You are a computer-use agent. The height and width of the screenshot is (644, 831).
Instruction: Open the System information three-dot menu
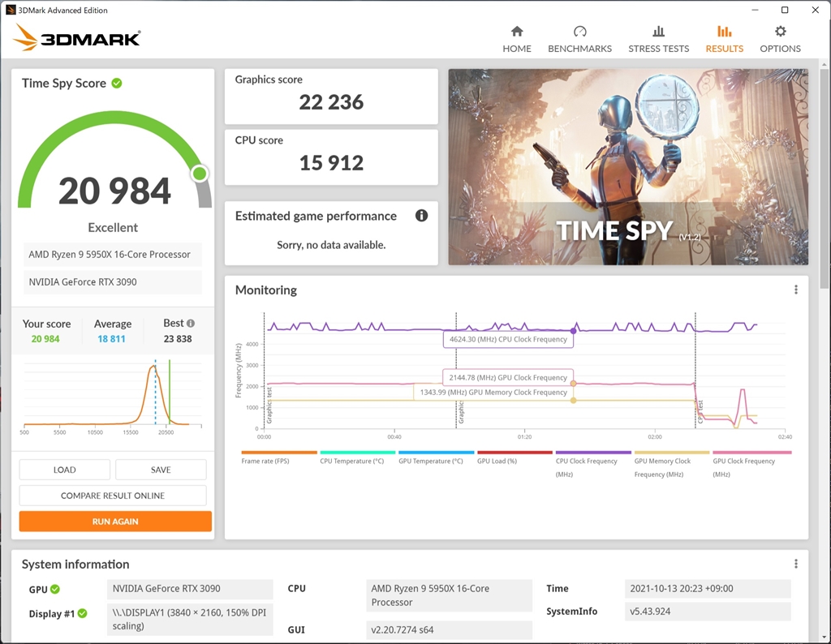tap(795, 564)
